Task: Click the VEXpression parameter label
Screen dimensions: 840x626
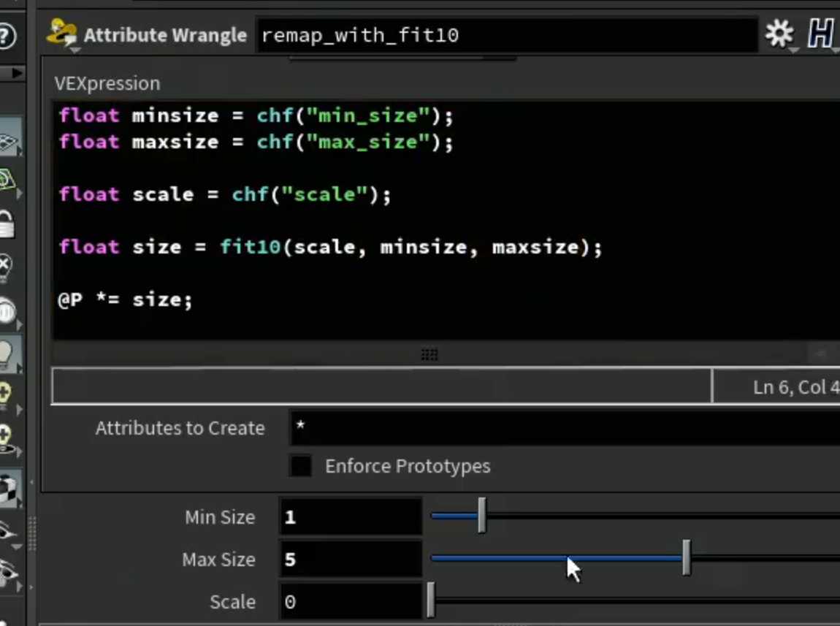Action: [107, 83]
